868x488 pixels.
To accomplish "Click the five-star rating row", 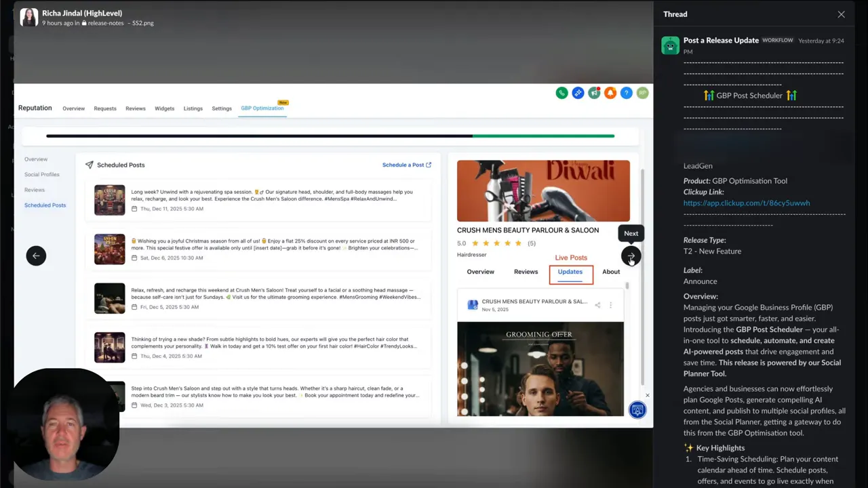I will coord(496,243).
